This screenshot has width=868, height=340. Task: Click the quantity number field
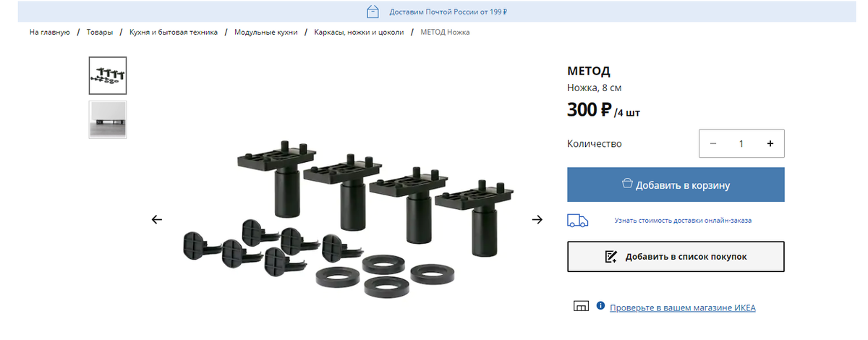pyautogui.click(x=741, y=143)
